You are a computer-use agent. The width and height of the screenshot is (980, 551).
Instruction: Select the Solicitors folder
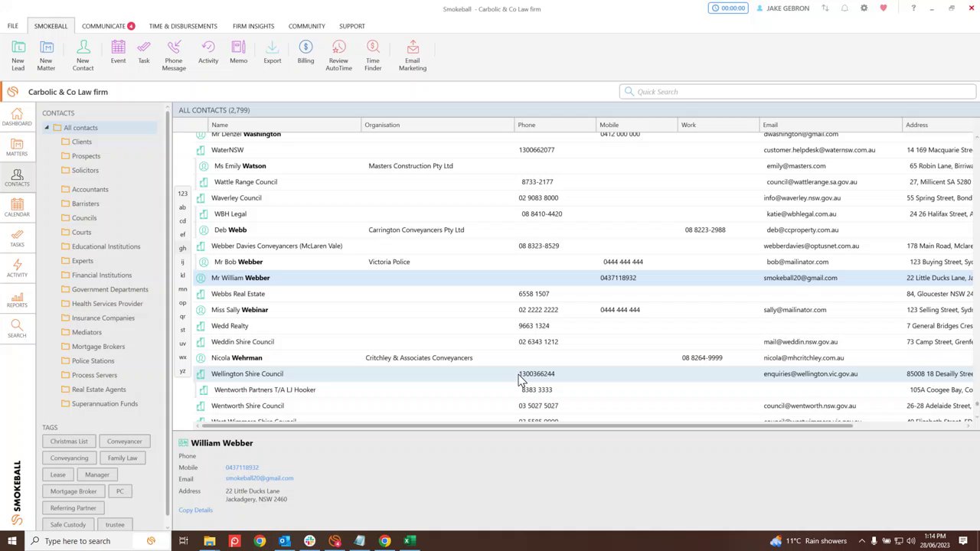[x=85, y=171]
